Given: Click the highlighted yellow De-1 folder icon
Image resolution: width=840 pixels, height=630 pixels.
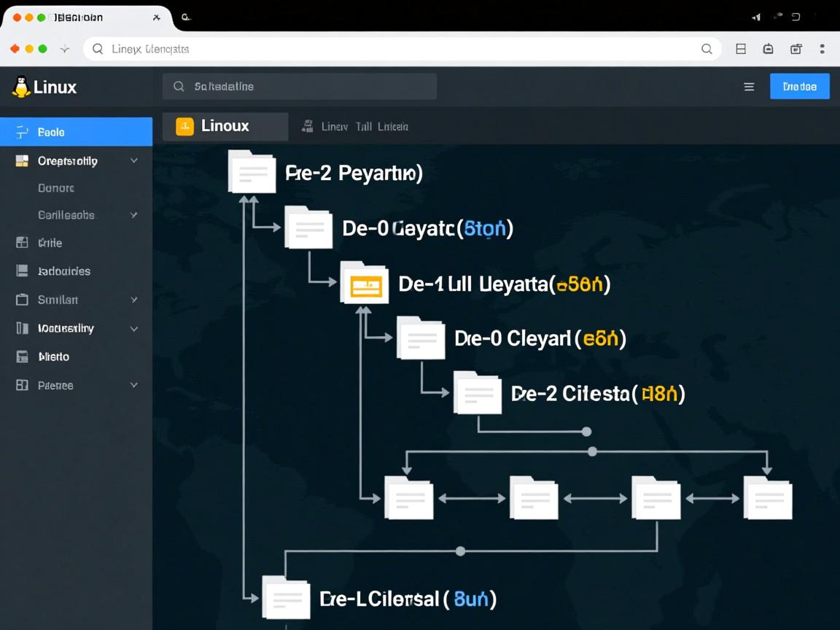Looking at the screenshot, I should [x=365, y=284].
